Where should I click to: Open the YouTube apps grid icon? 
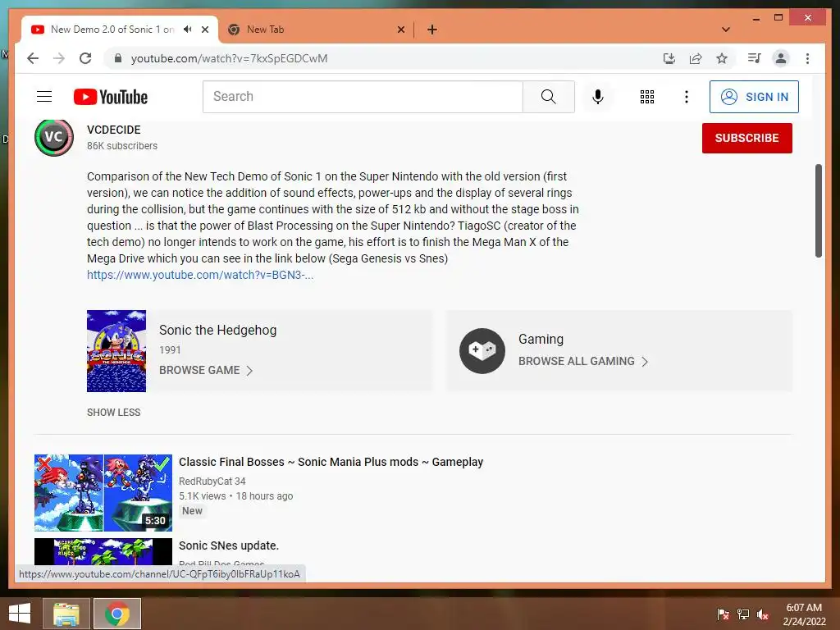[x=646, y=97]
